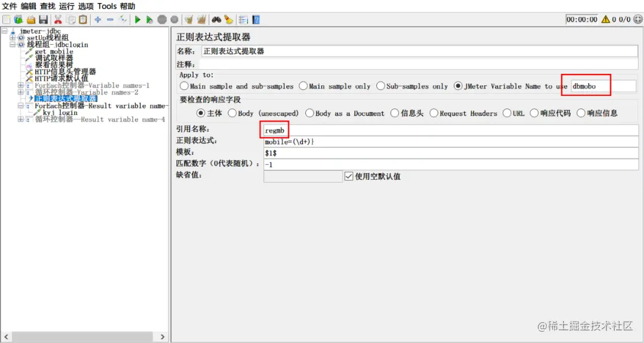Expand 循环控制器-Result variable name-4 node
The height and width of the screenshot is (343, 644).
coord(20,119)
